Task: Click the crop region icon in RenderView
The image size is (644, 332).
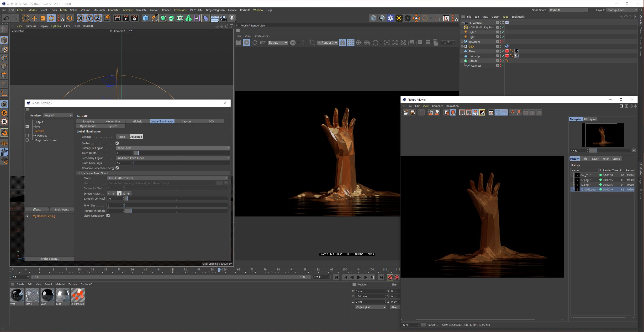Action: (312, 43)
